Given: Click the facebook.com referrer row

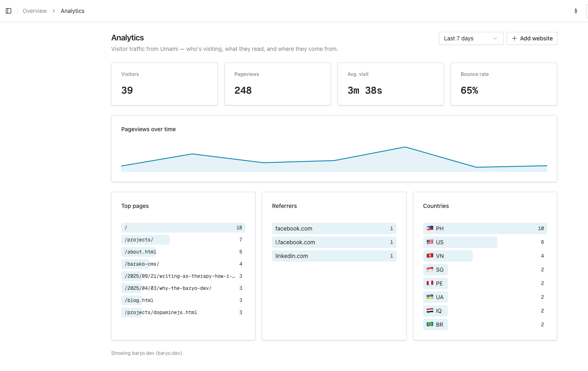Looking at the screenshot, I should pos(334,228).
